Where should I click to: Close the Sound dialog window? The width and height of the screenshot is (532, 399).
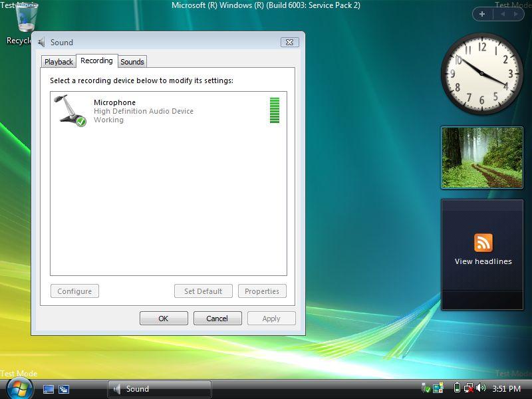click(x=290, y=42)
